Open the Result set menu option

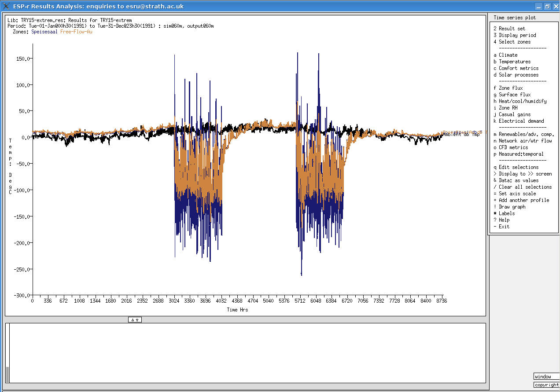(x=512, y=29)
